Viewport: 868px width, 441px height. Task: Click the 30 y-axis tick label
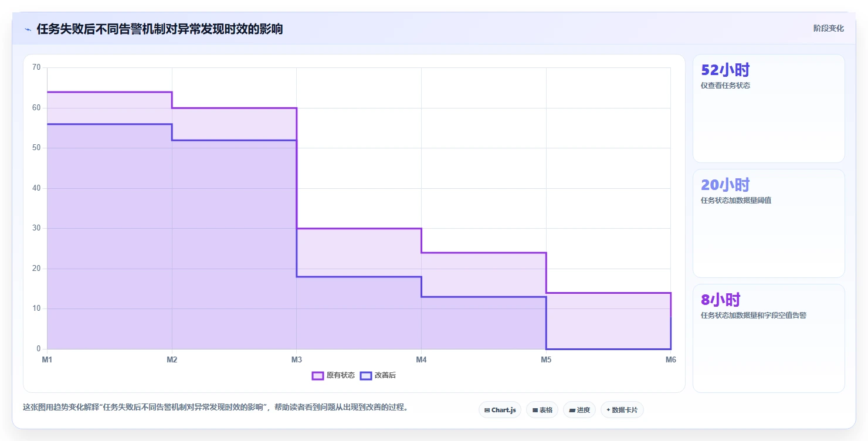36,228
